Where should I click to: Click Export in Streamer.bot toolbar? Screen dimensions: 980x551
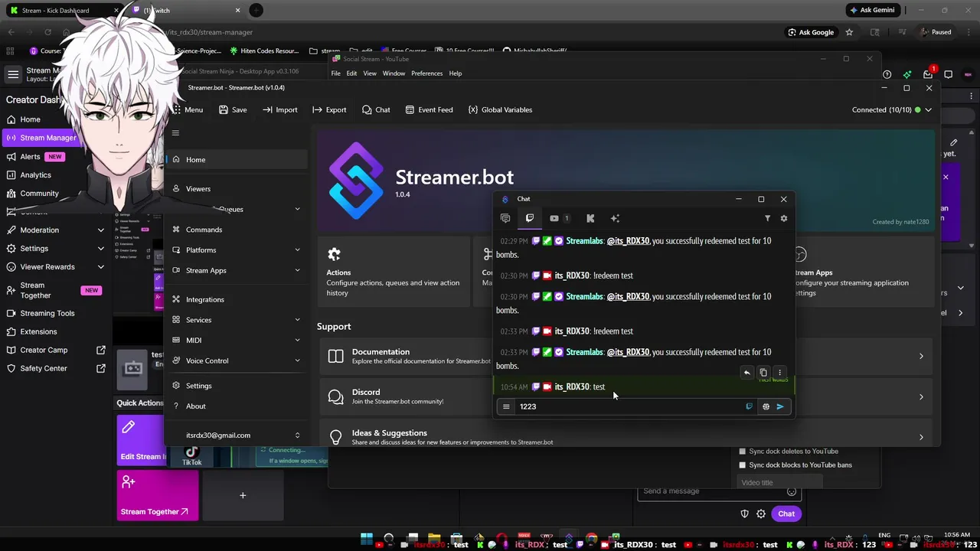[x=329, y=109]
